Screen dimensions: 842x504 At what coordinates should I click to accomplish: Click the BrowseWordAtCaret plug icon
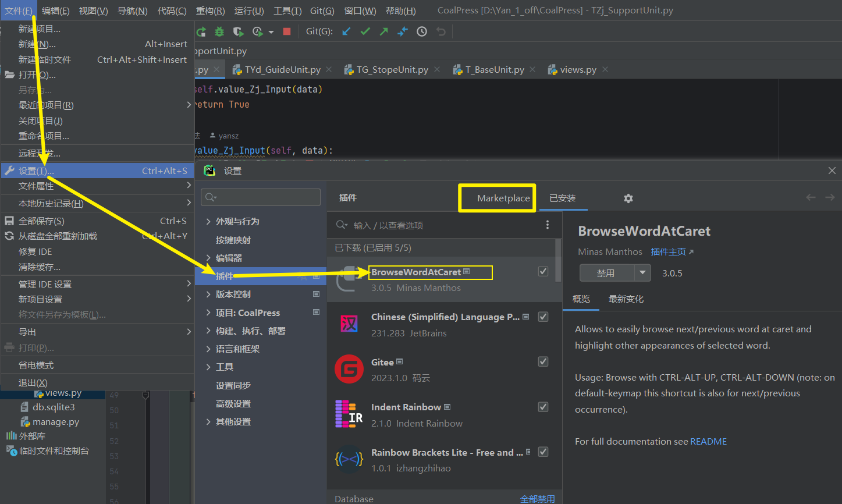[x=349, y=279]
